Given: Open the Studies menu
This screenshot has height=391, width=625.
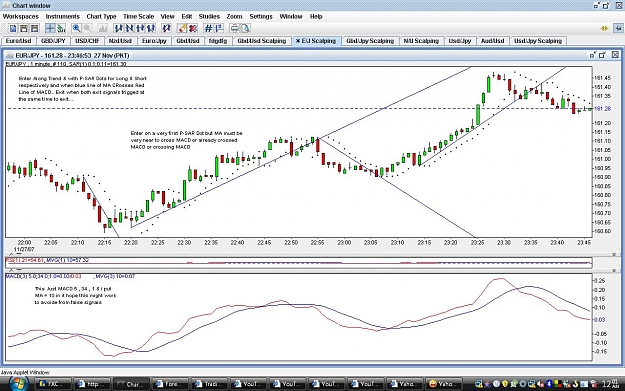Looking at the screenshot, I should click(x=209, y=16).
